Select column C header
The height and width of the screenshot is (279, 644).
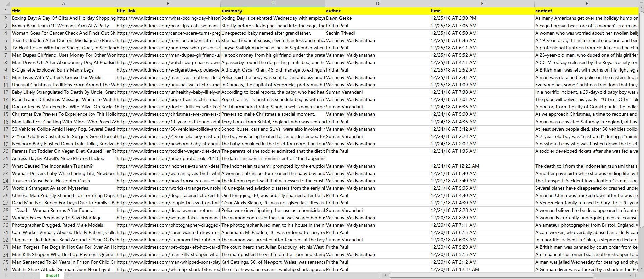tap(273, 3)
